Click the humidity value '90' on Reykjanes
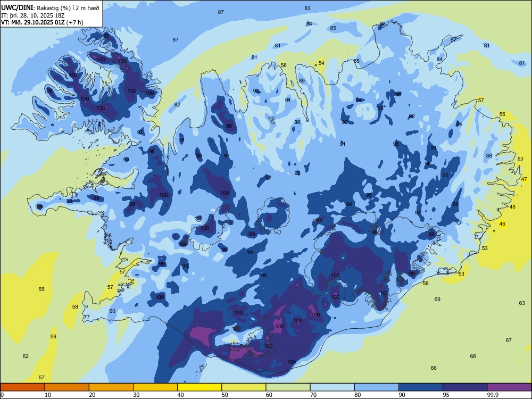532x399 pixels. 112,311
